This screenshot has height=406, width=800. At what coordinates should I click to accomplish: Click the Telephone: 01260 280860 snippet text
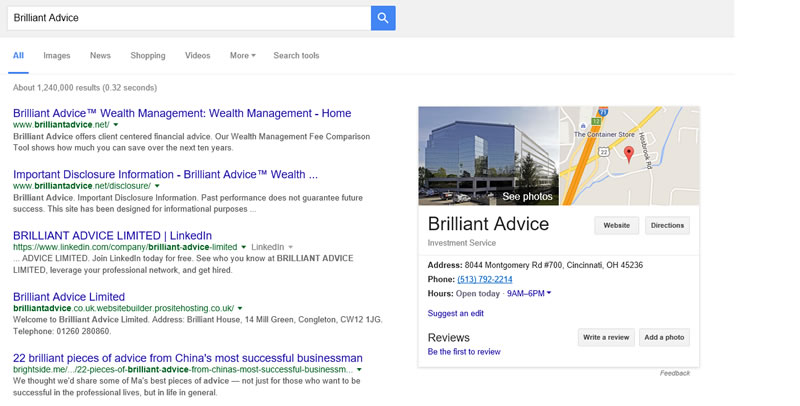(62, 331)
